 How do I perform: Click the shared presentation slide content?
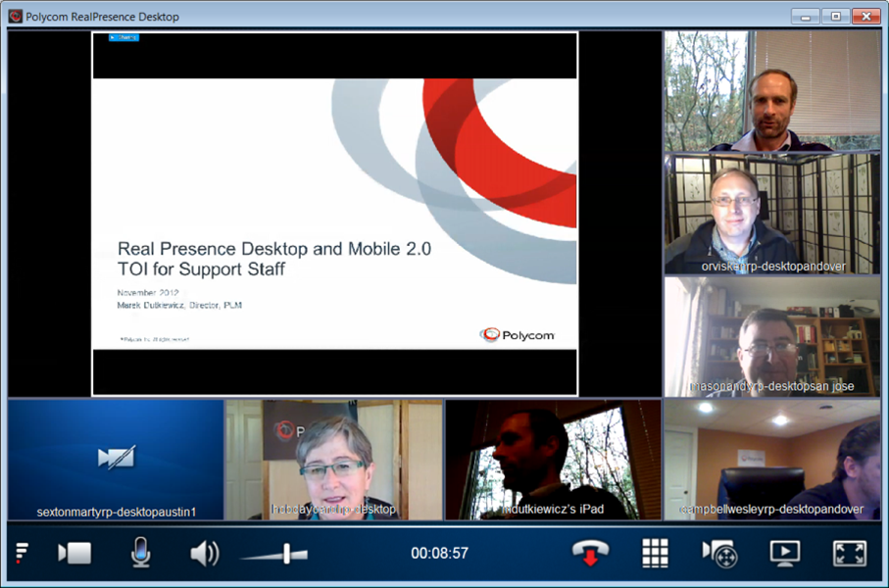334,214
